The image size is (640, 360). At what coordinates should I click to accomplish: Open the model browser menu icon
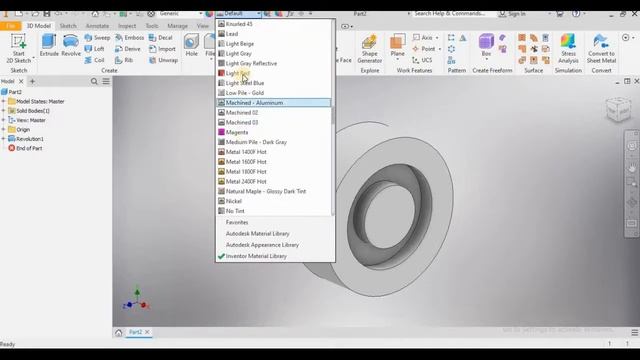(x=106, y=81)
